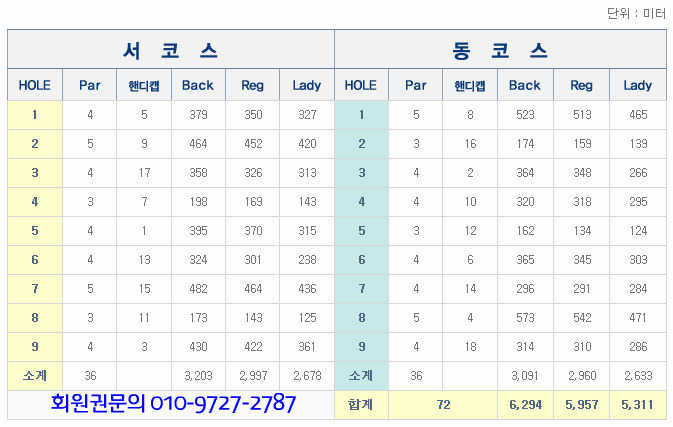
Task: Select the 동코스 hole 7 Lady value 284
Action: [x=638, y=289]
